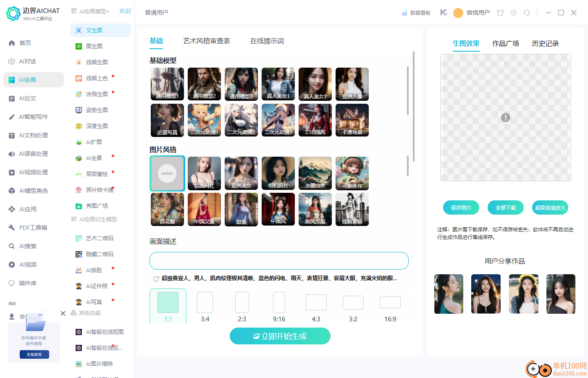Click the 微信用户 avatar
The height and width of the screenshot is (378, 588).
[458, 13]
